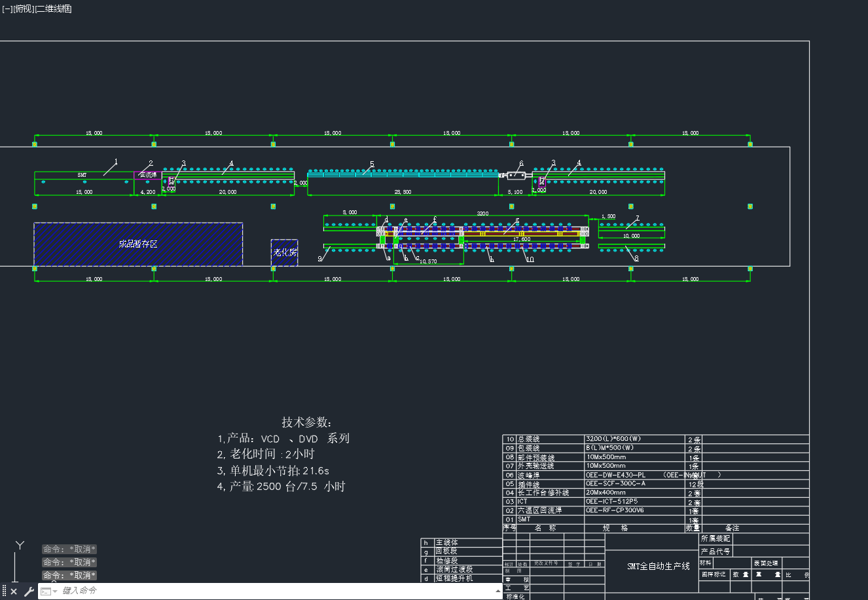Click the 产品 VCD、DVD 系列 line
The width and height of the screenshot is (868, 600).
point(283,439)
